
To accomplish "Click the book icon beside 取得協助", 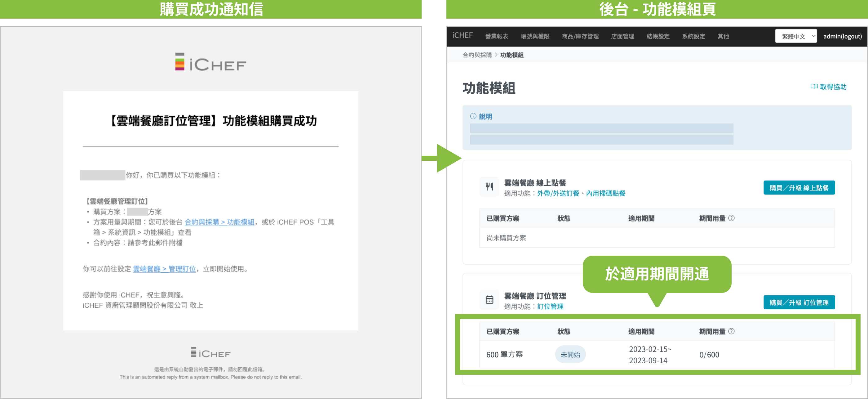I will 814,87.
